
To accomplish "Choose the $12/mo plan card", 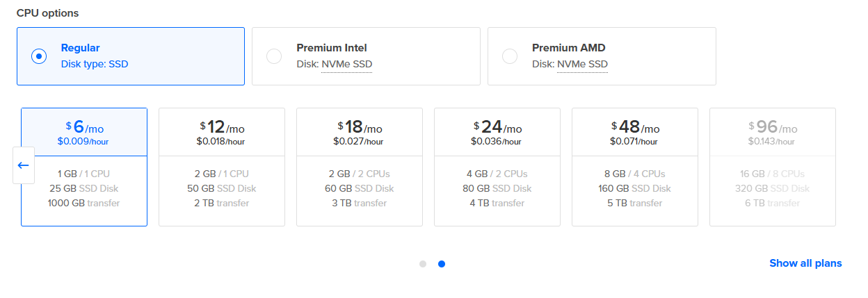I will (x=222, y=167).
